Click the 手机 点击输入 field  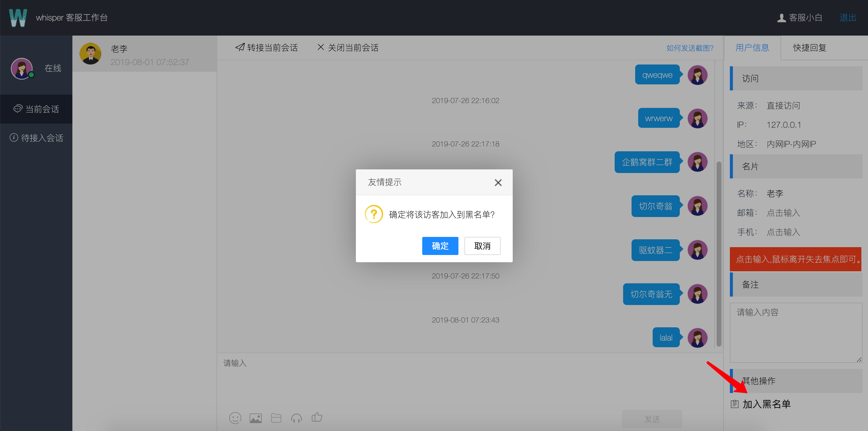click(783, 232)
